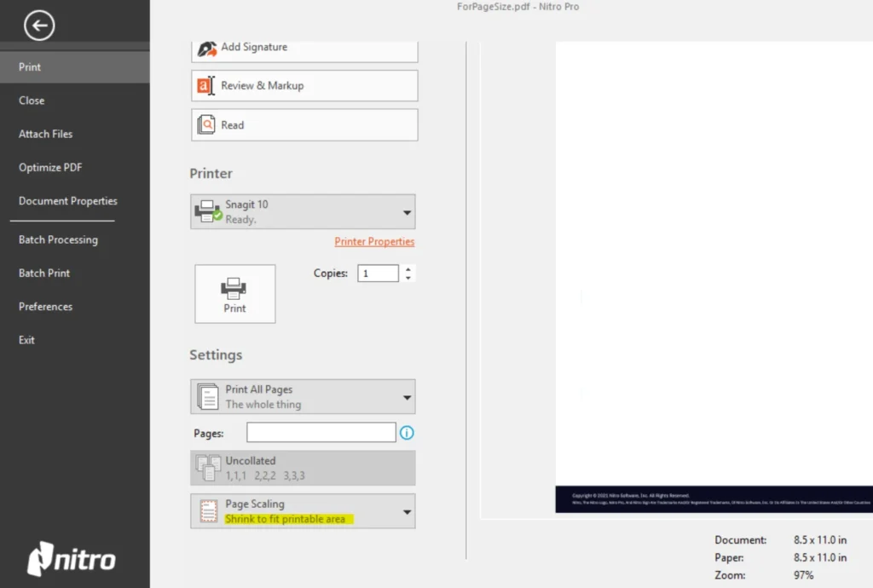Select Batch Print in the sidebar

click(x=44, y=274)
